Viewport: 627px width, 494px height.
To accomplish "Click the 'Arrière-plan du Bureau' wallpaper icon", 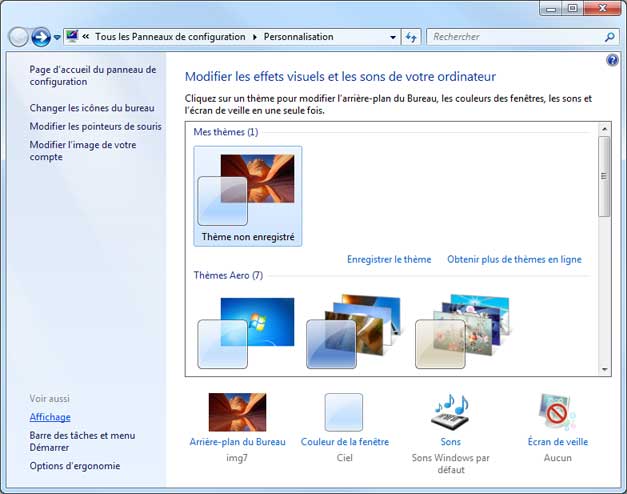I will (237, 412).
